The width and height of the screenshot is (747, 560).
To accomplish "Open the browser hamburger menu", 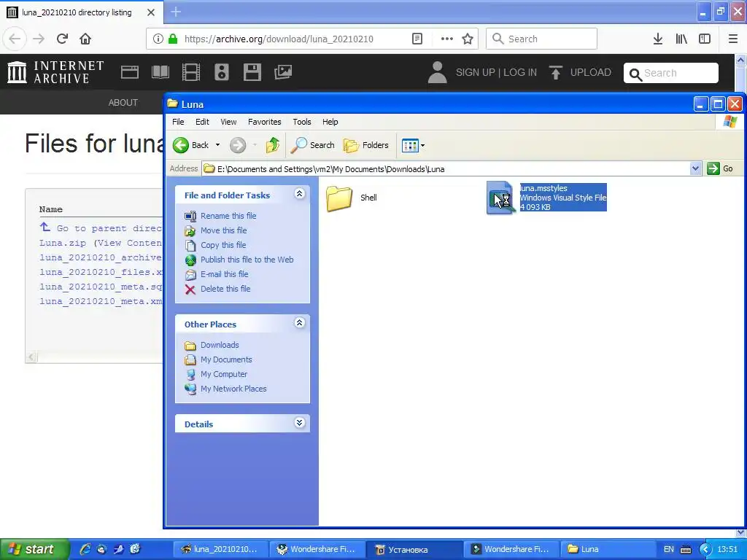I will point(733,39).
